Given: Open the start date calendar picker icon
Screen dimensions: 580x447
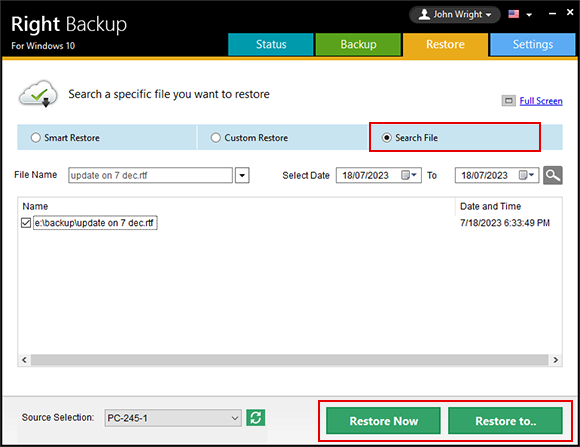Looking at the screenshot, I should point(409,175).
